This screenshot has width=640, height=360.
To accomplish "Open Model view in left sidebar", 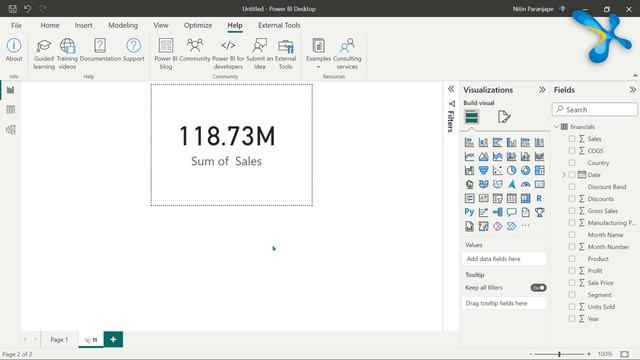I will [11, 130].
